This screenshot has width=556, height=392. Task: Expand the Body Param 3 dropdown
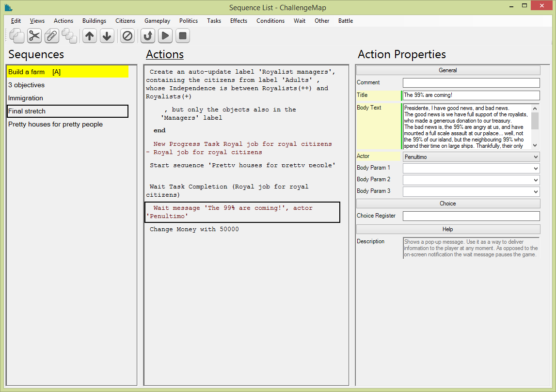point(535,191)
